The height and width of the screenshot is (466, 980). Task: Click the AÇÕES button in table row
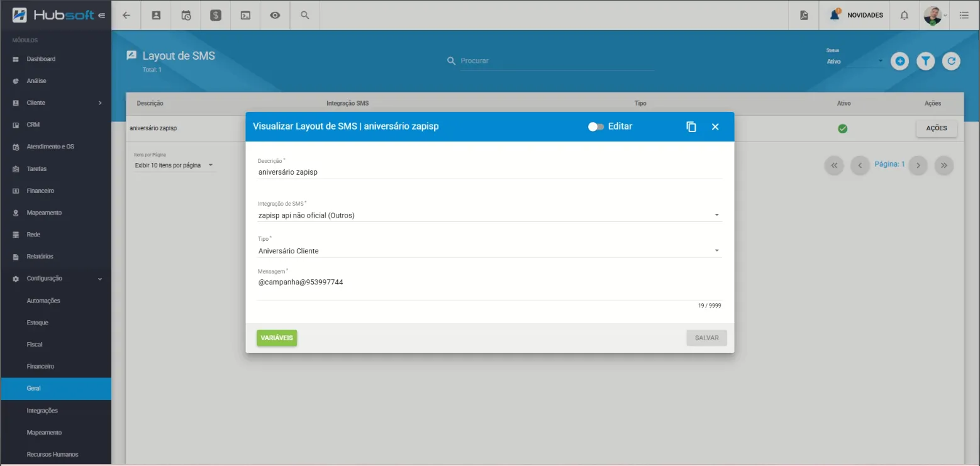(936, 128)
